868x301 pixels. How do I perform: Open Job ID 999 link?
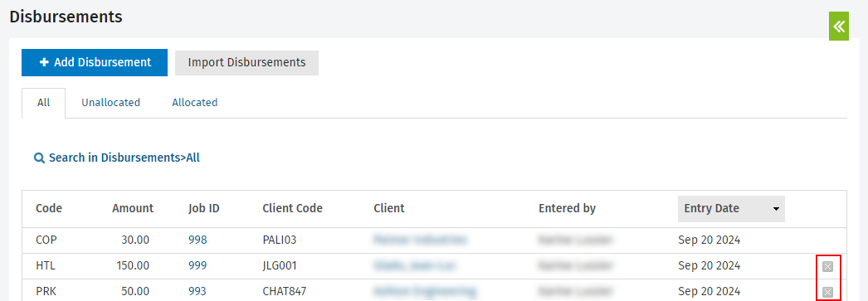(x=197, y=266)
